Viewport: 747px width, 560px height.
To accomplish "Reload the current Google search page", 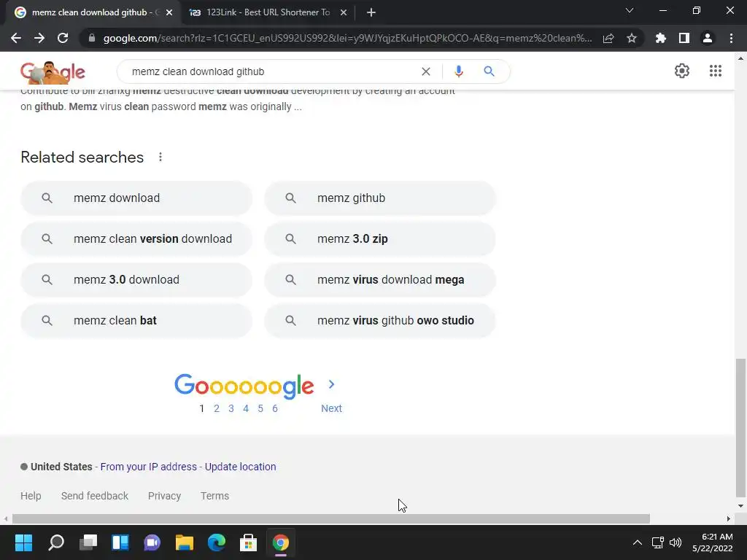I will [x=63, y=38].
